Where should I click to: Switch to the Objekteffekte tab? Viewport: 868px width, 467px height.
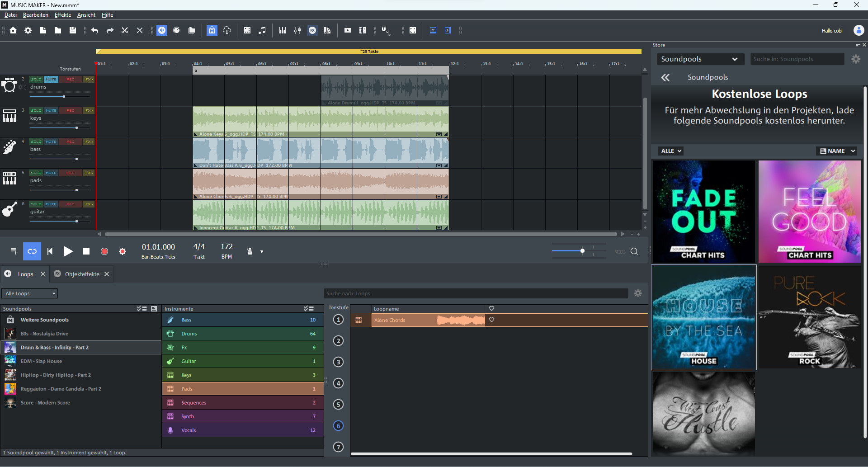(82, 274)
